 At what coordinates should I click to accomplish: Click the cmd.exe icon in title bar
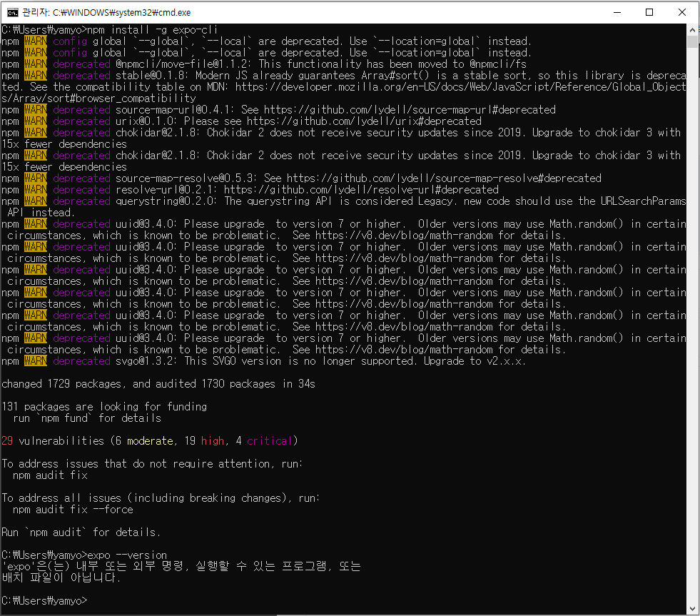pyautogui.click(x=13, y=13)
